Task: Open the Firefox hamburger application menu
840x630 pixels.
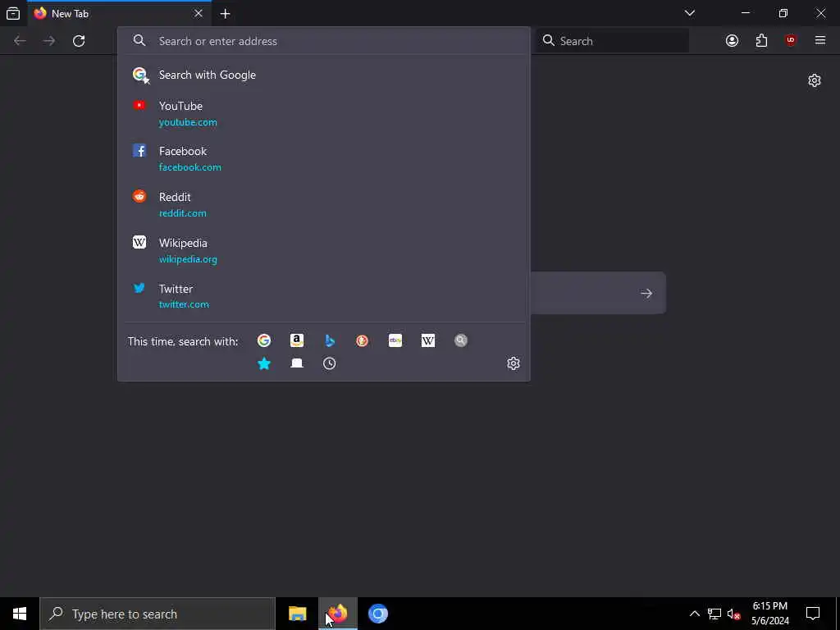Action: (820, 41)
